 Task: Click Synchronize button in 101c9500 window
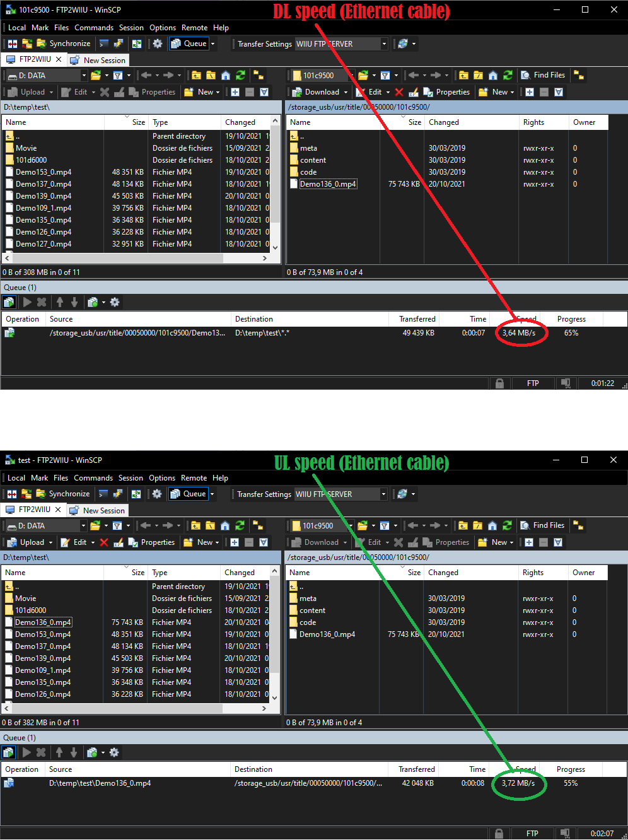(x=63, y=44)
